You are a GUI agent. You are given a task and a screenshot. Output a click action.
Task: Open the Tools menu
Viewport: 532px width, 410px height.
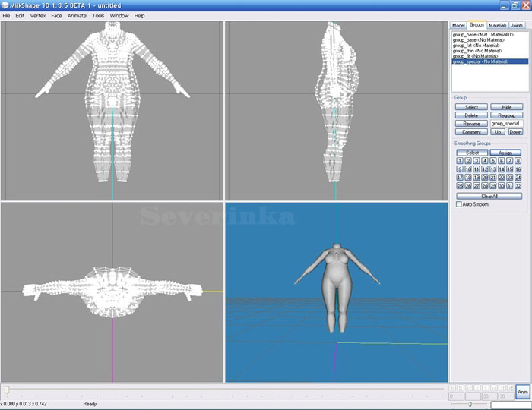[x=99, y=15]
